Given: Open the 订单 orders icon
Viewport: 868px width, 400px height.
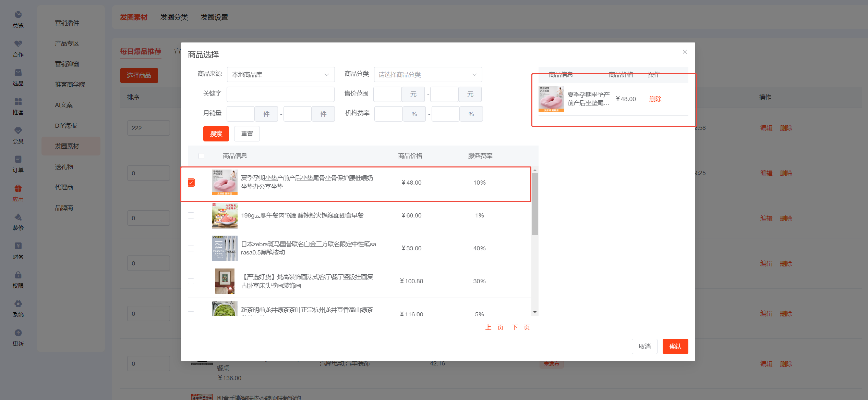Looking at the screenshot, I should (x=18, y=159).
